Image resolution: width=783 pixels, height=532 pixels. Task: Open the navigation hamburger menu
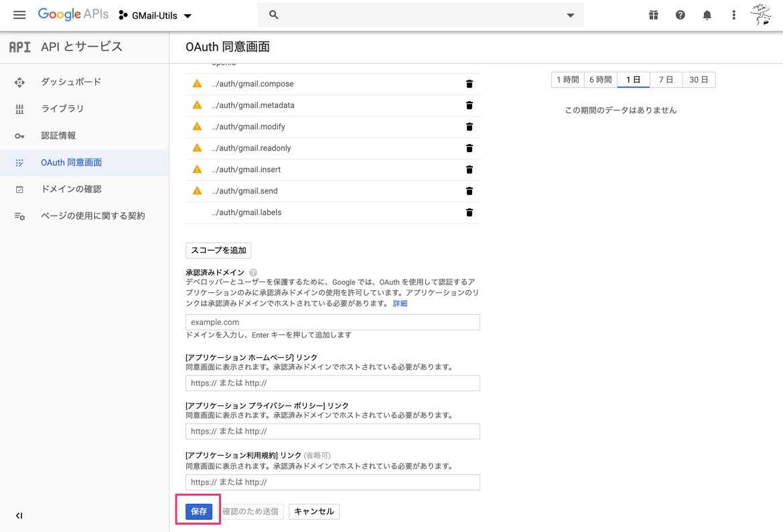[19, 15]
